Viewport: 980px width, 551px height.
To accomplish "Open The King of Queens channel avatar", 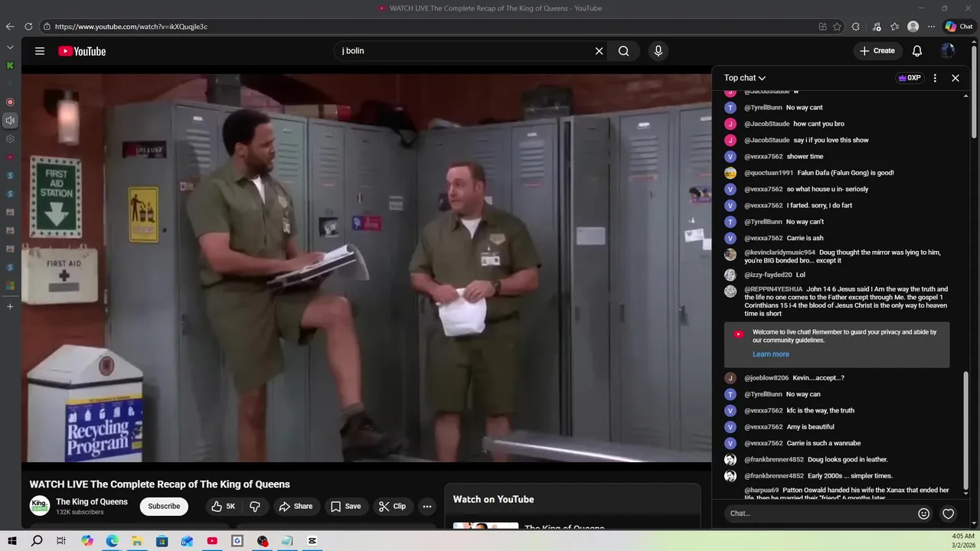I will pos(40,506).
